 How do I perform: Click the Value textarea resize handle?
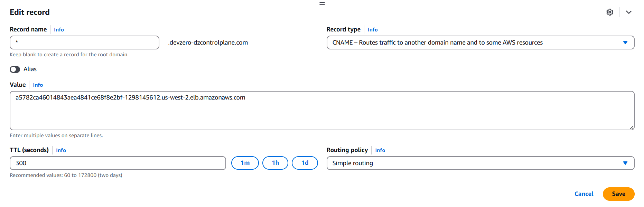[x=632, y=128]
